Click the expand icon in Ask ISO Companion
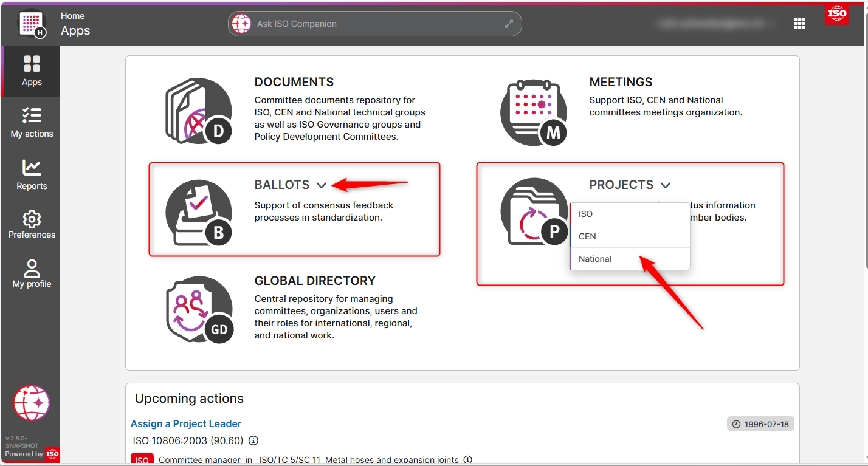868x466 pixels. [509, 24]
